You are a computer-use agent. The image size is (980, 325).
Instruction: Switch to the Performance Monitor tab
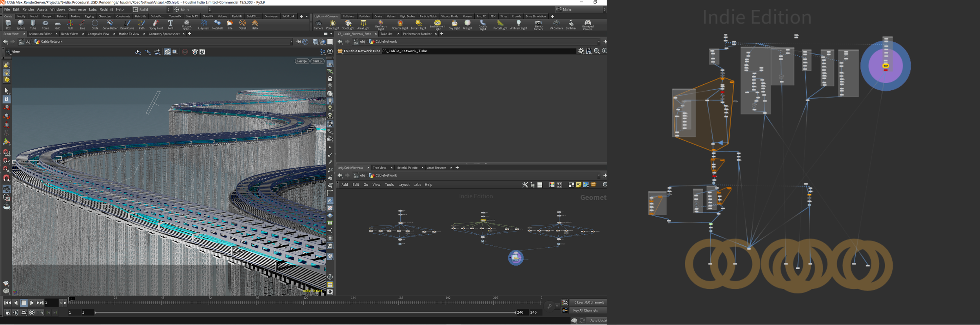tap(417, 34)
